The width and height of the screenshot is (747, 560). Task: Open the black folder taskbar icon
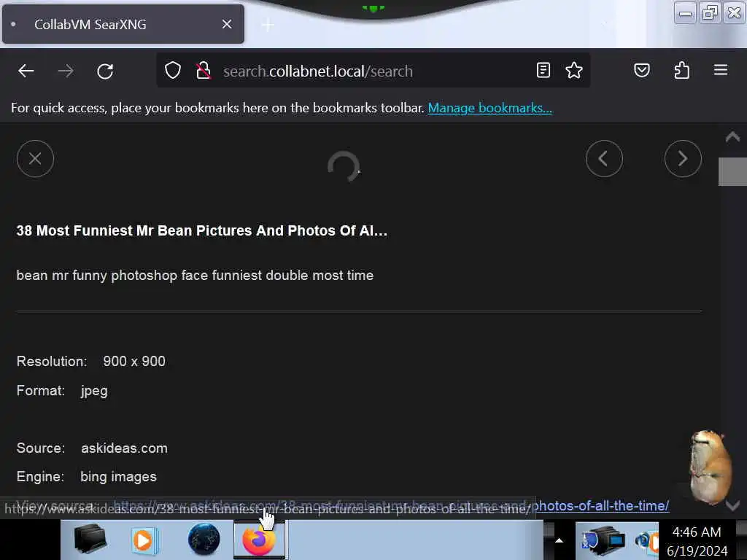(90, 540)
